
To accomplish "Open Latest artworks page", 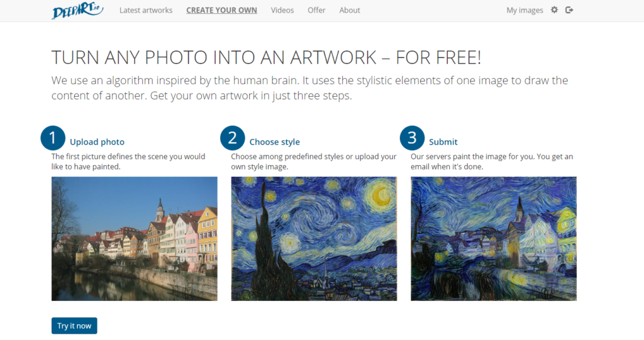I will (146, 10).
